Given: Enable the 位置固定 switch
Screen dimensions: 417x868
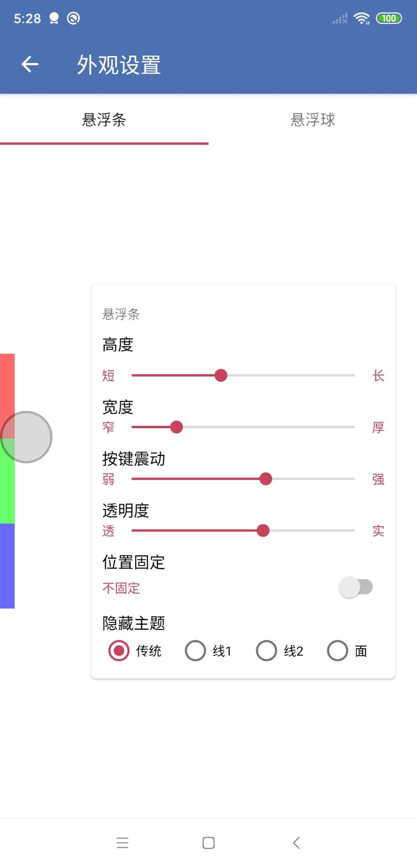Looking at the screenshot, I should tap(356, 586).
